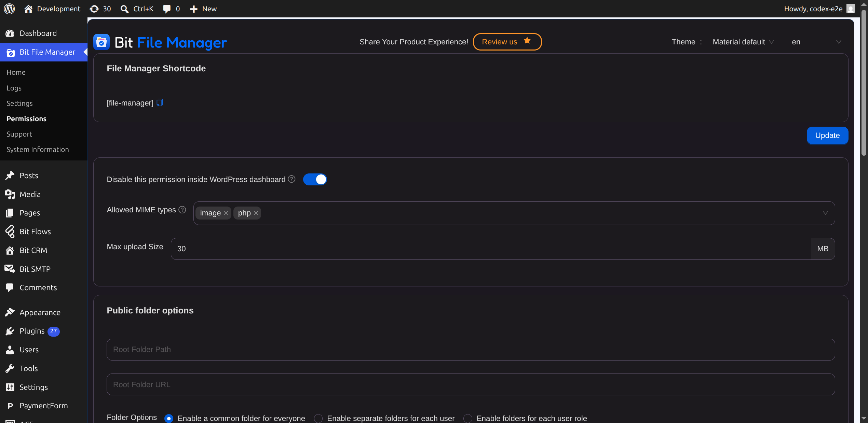Open the Ctrl+K search icon

[x=125, y=9]
